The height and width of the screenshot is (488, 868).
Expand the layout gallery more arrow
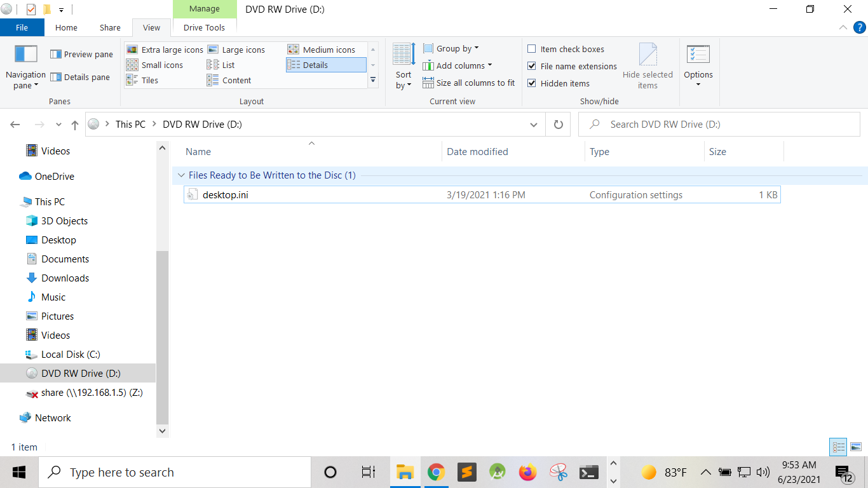click(373, 81)
